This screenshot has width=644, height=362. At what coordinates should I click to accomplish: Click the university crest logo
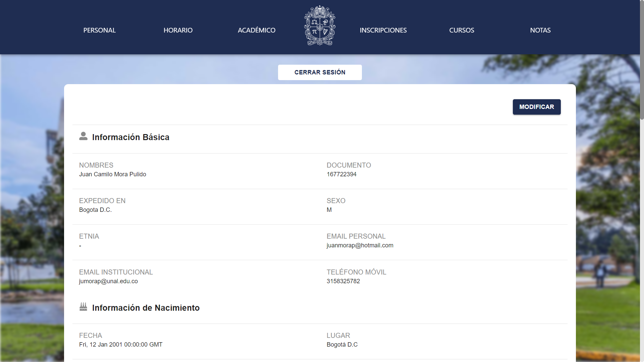click(x=320, y=26)
